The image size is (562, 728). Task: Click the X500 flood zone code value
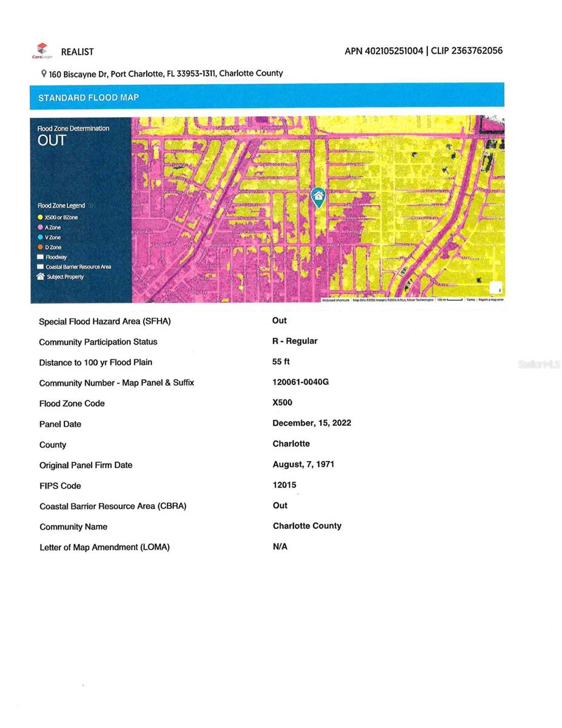click(282, 403)
